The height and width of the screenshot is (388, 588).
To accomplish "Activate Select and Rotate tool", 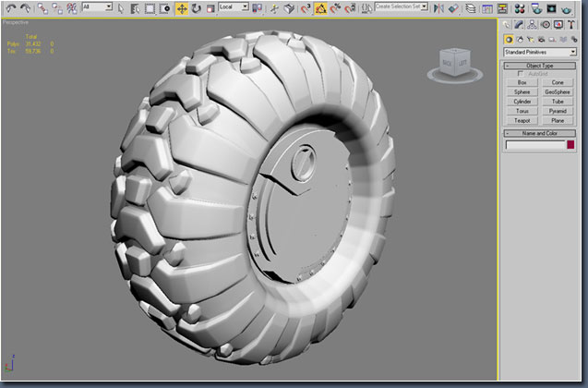I will (x=196, y=8).
